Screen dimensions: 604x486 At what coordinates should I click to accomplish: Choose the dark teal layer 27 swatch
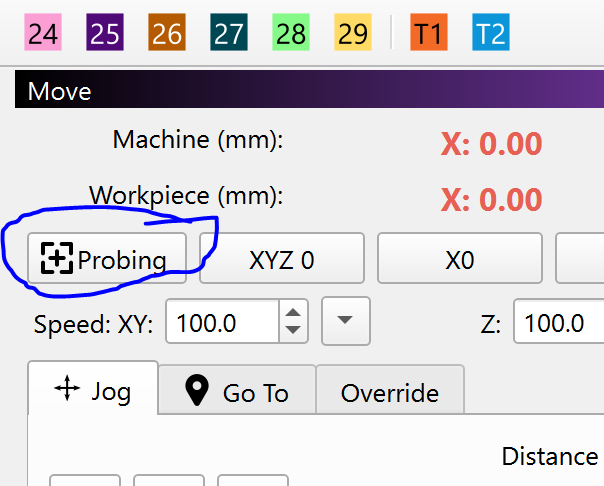tap(229, 34)
